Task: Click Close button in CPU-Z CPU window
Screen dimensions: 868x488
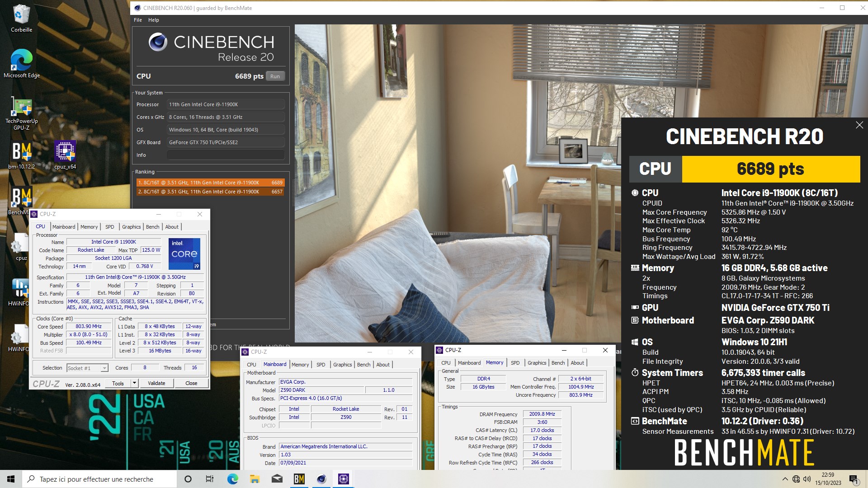Action: (191, 383)
